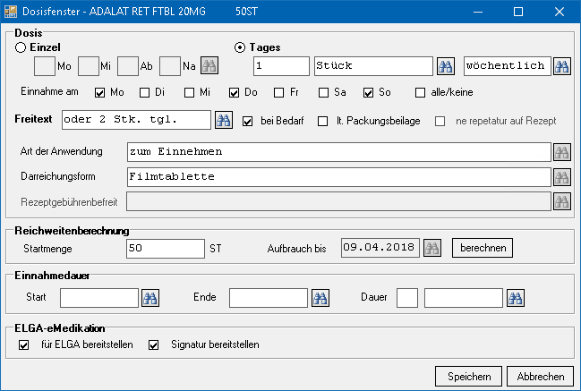Open binoculars lookup for Dauer unit

coord(515,298)
